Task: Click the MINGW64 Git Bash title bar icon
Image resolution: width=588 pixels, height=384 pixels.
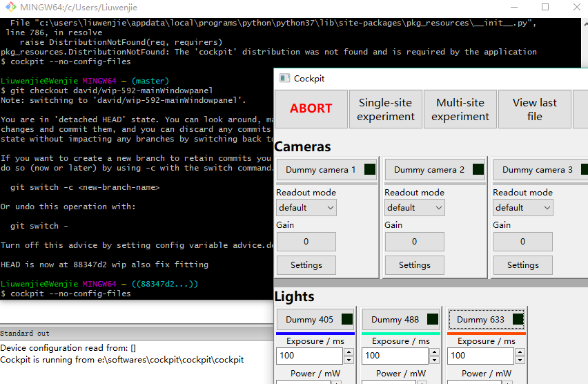Action: [11, 7]
